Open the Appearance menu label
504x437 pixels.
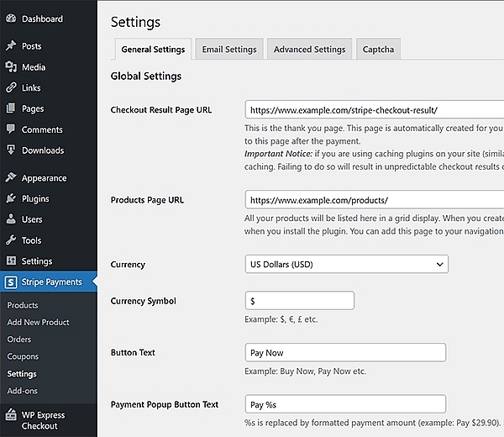(44, 178)
